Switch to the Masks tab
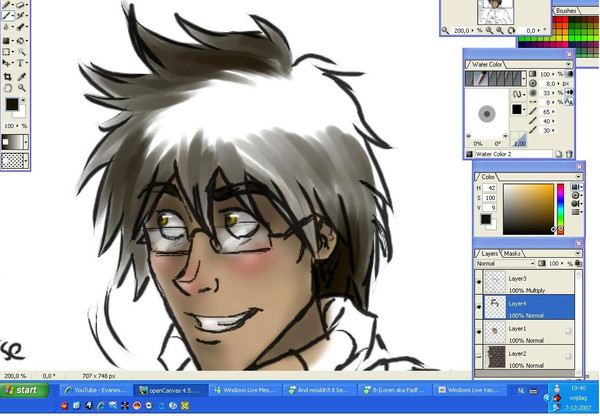This screenshot has width=600, height=416. 512,253
